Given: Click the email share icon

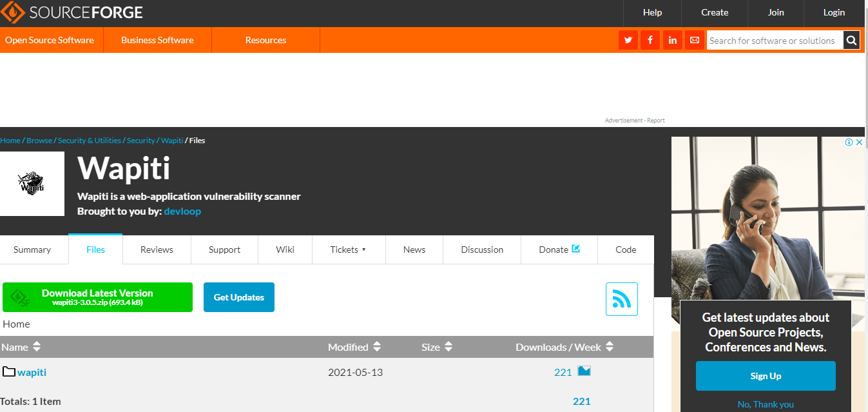Looking at the screenshot, I should point(695,40).
